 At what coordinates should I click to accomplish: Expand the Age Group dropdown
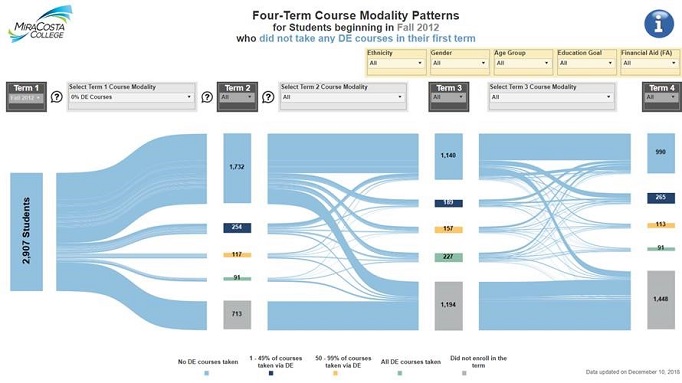(x=522, y=63)
